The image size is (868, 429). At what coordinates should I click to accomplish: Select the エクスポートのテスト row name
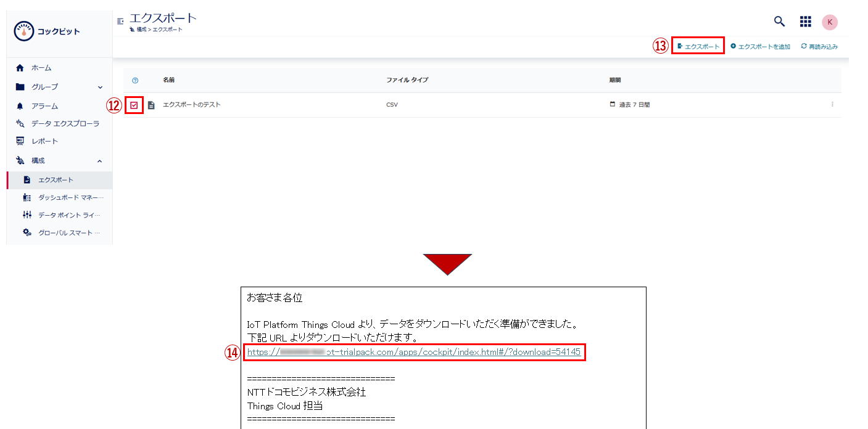(x=192, y=104)
